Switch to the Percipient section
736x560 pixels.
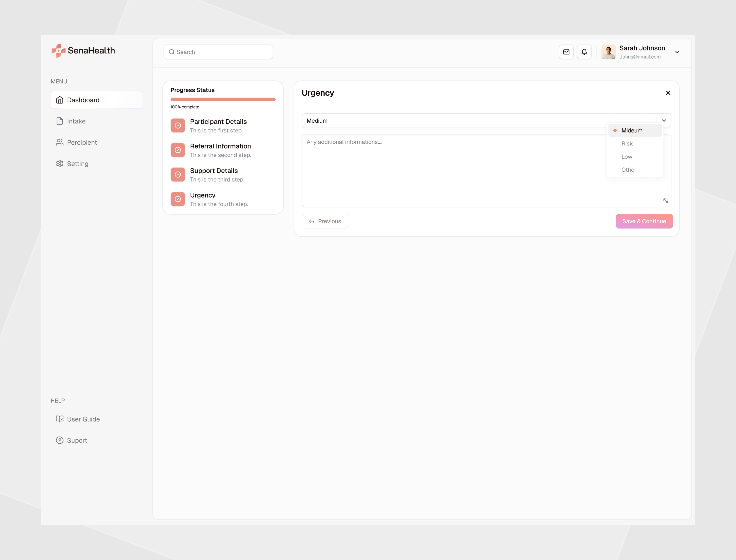point(82,142)
